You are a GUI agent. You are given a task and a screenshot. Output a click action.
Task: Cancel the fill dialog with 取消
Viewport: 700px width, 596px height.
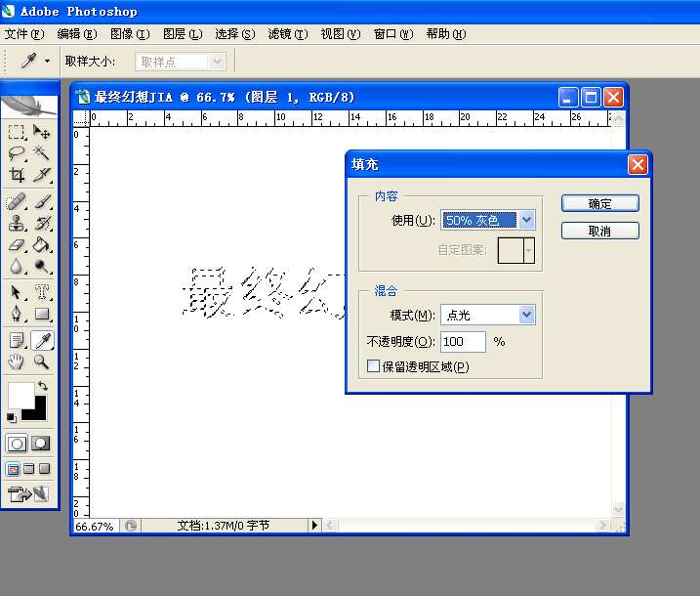600,231
